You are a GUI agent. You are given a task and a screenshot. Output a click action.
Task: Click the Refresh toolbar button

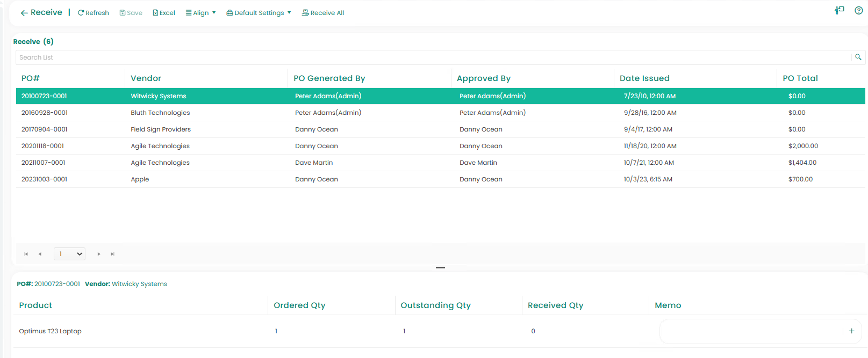94,13
